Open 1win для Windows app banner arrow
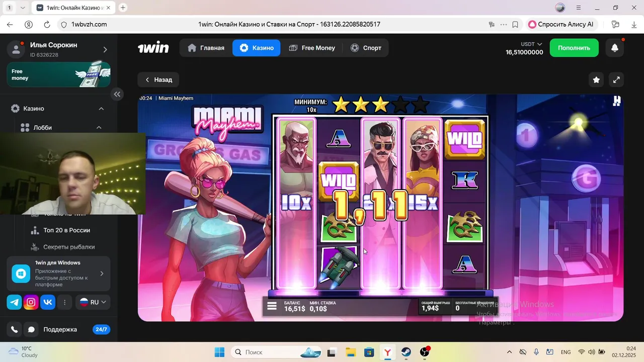Viewport: 644px width, 362px height. click(102, 274)
